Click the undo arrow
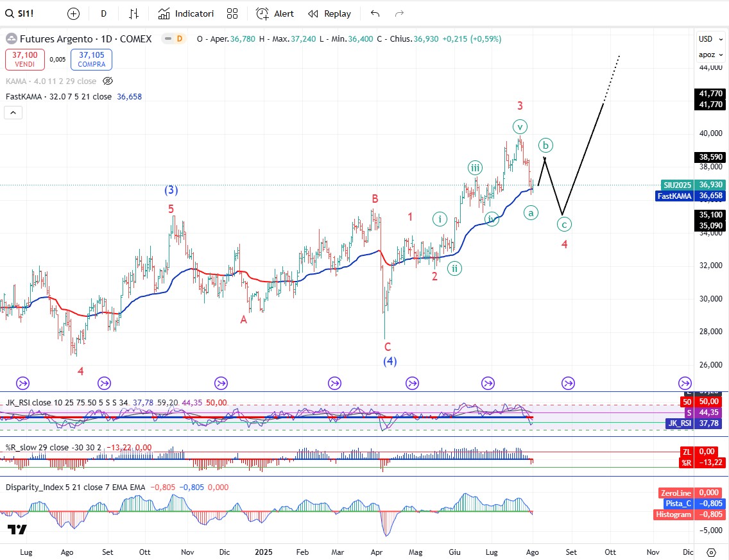This screenshot has width=729, height=560. pyautogui.click(x=375, y=13)
